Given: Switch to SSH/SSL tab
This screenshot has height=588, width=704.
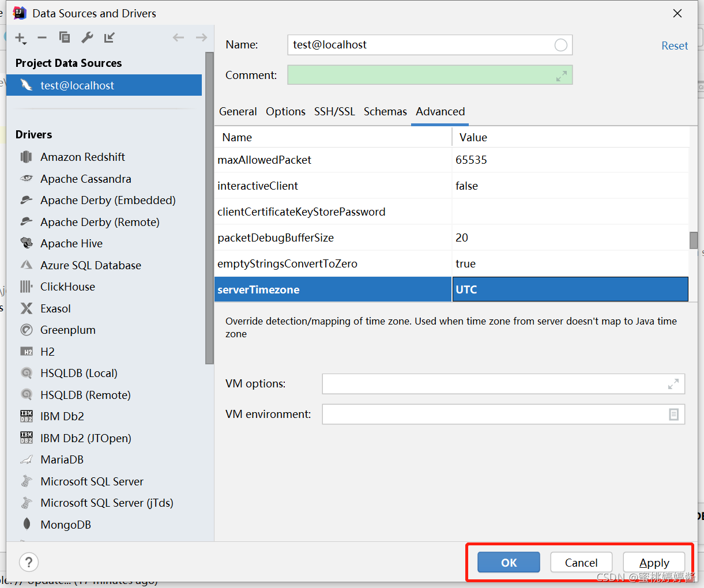Looking at the screenshot, I should click(334, 111).
